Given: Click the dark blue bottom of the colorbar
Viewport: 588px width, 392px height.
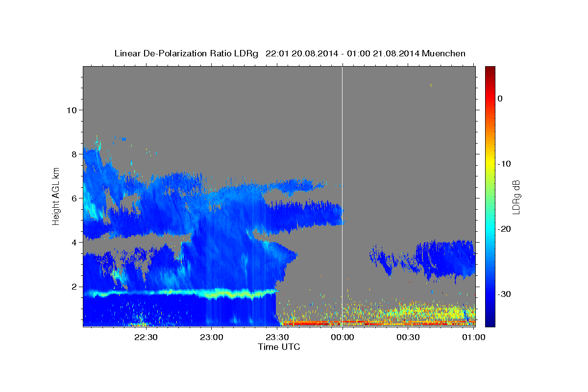Looking at the screenshot, I should [490, 321].
